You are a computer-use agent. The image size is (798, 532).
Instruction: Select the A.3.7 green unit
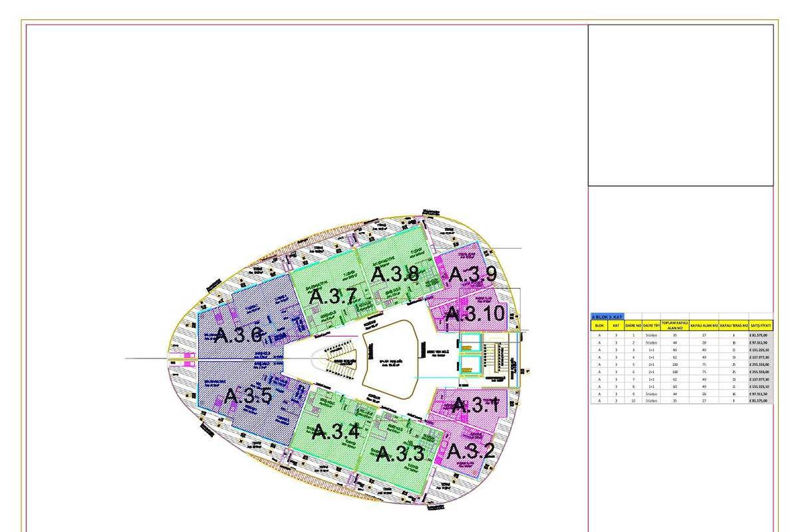pos(333,296)
